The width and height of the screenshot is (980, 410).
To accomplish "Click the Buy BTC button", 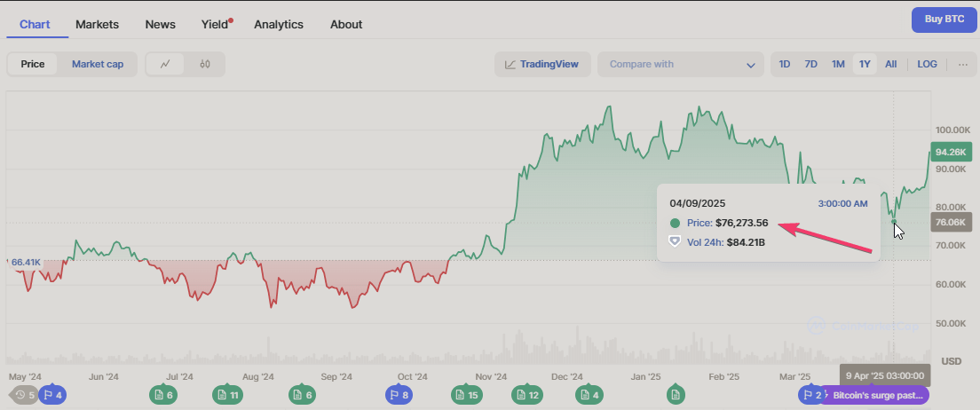I will point(944,20).
